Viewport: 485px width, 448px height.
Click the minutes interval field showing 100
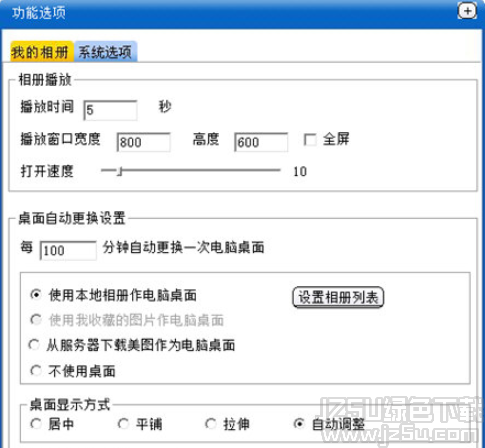pos(68,250)
